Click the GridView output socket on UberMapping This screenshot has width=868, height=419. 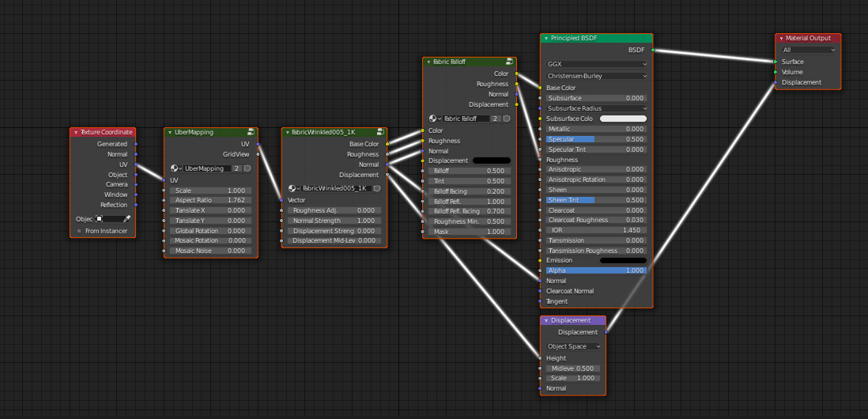tap(258, 154)
